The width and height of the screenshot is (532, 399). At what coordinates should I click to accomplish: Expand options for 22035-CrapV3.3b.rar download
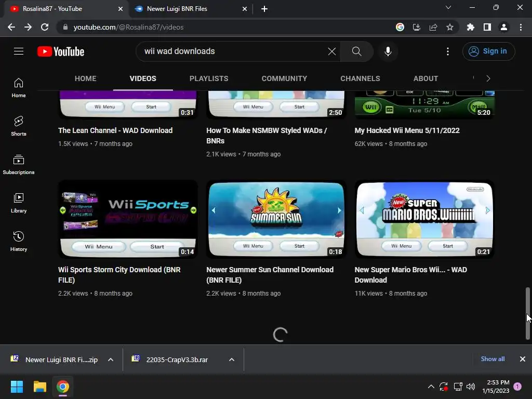coord(232,360)
